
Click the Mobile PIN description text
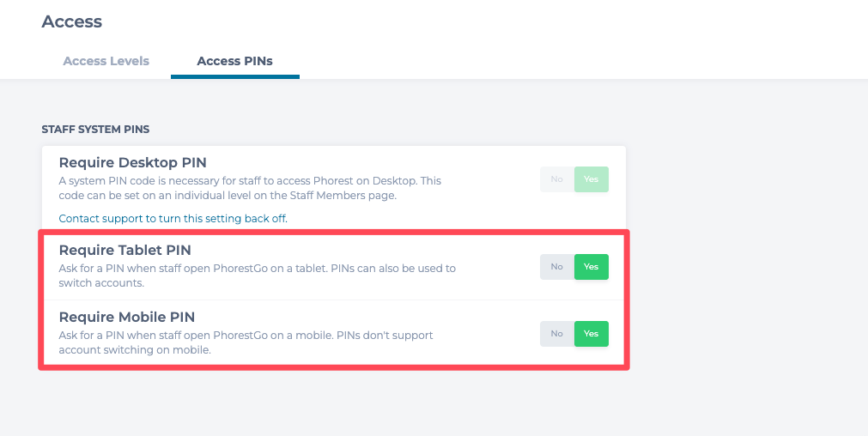click(246, 342)
